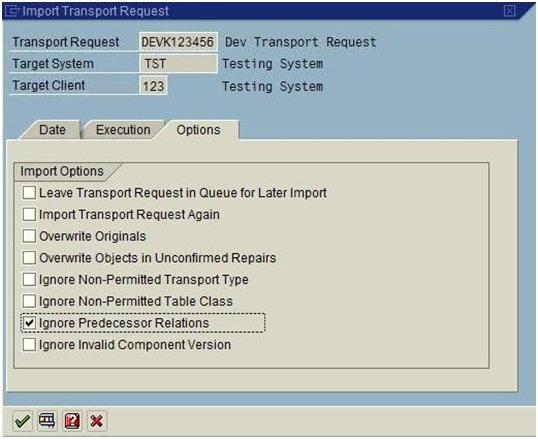This screenshot has width=538, height=440.
Task: Check Leave Transport Request in Queue for Later Import
Action: 29,193
